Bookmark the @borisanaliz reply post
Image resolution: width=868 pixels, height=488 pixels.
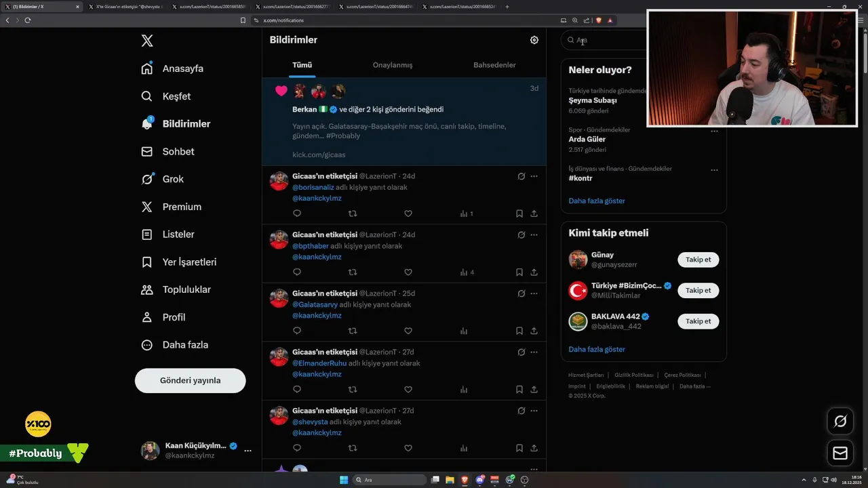pos(519,213)
